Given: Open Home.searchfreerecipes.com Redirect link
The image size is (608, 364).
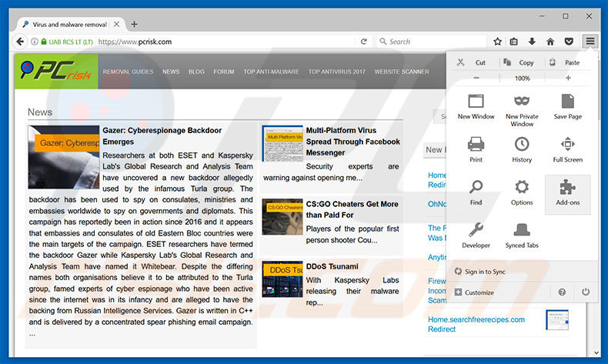Looking at the screenshot, I should coord(476,324).
